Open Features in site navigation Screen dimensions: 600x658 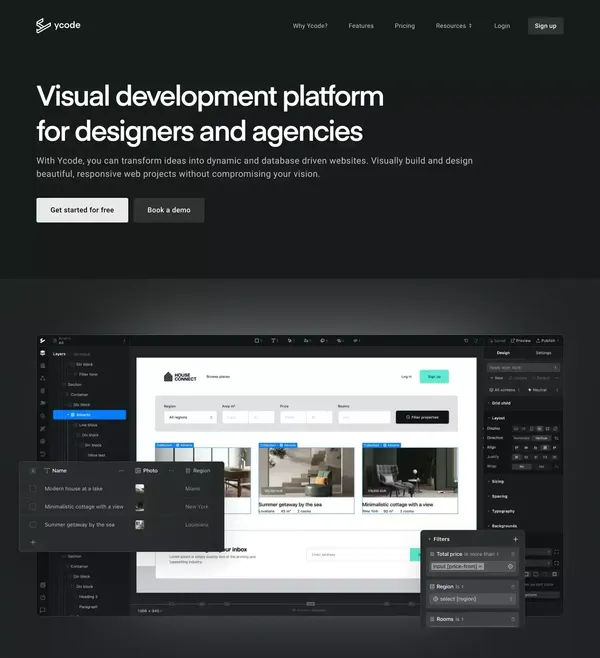point(361,26)
